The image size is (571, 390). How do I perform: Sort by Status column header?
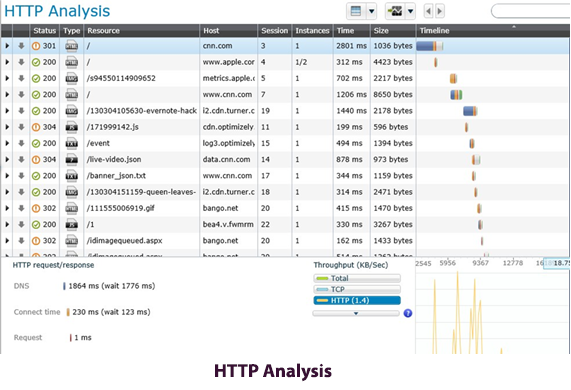pyautogui.click(x=44, y=31)
